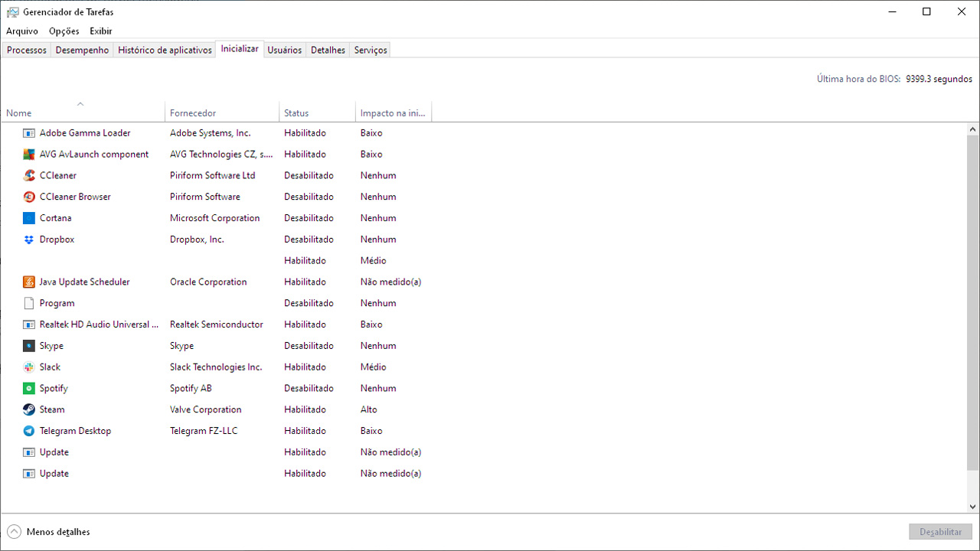
Task: Click the Task Manager title bar icon
Action: click(12, 12)
